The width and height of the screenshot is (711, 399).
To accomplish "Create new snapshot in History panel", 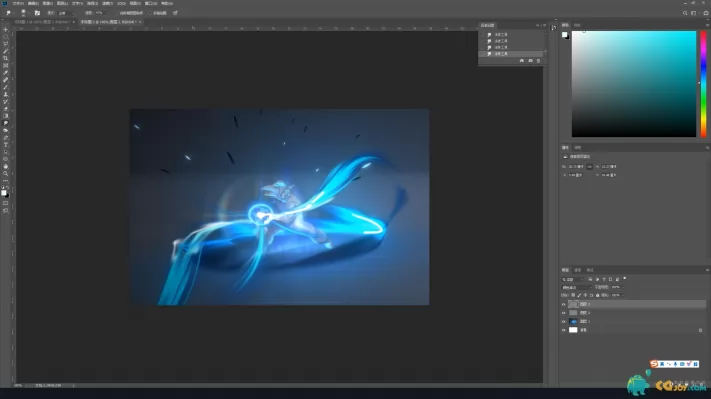I will [x=531, y=61].
